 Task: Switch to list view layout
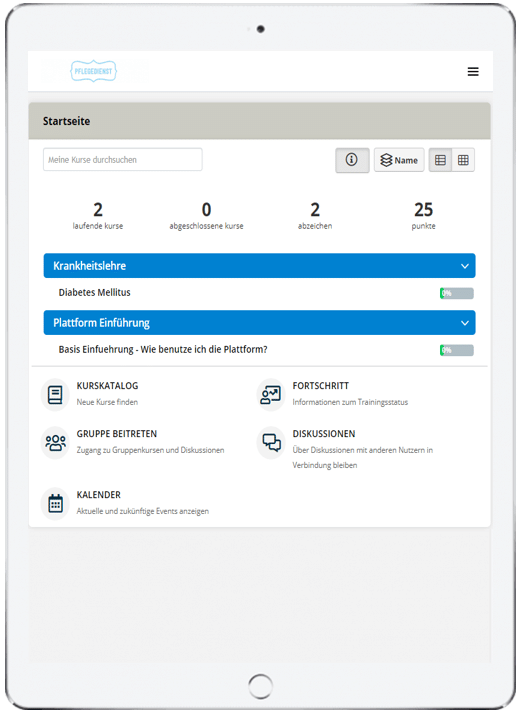[x=440, y=160]
